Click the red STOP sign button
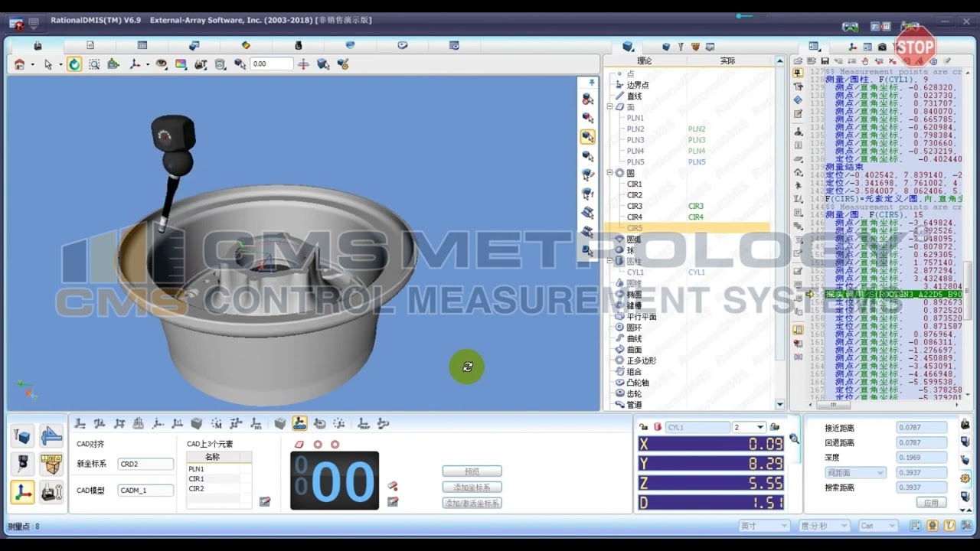This screenshot has height=551, width=980. coord(915,46)
